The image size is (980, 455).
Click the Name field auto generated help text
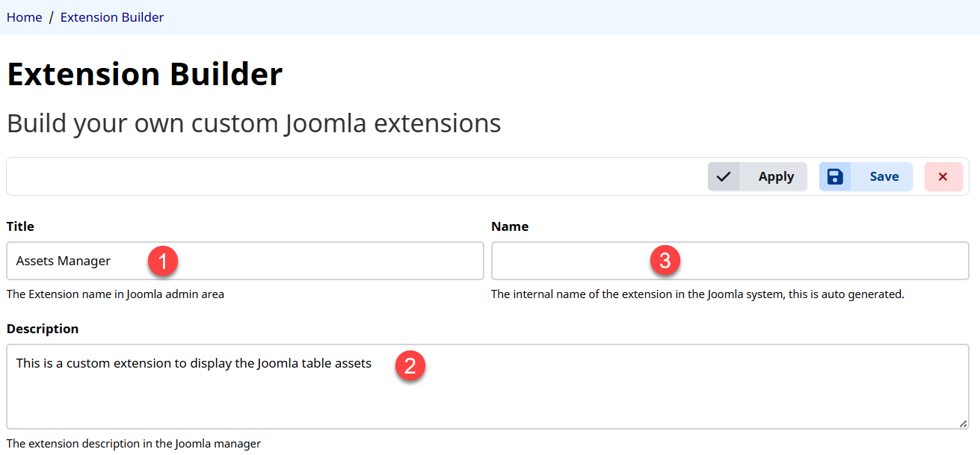[x=697, y=294]
